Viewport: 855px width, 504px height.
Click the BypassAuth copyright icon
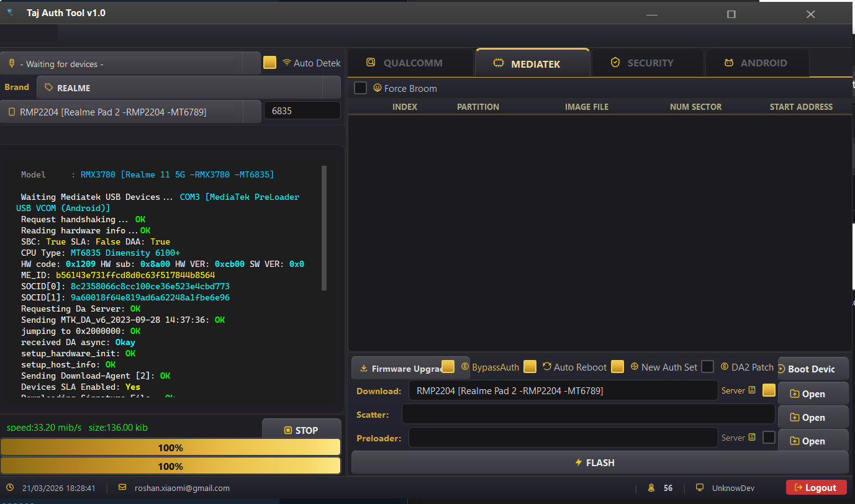(x=466, y=367)
